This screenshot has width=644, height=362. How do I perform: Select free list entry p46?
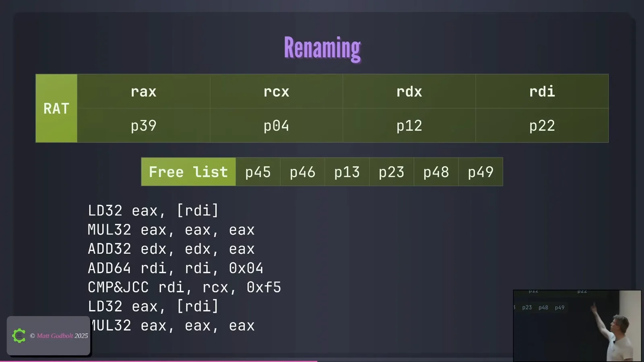303,172
